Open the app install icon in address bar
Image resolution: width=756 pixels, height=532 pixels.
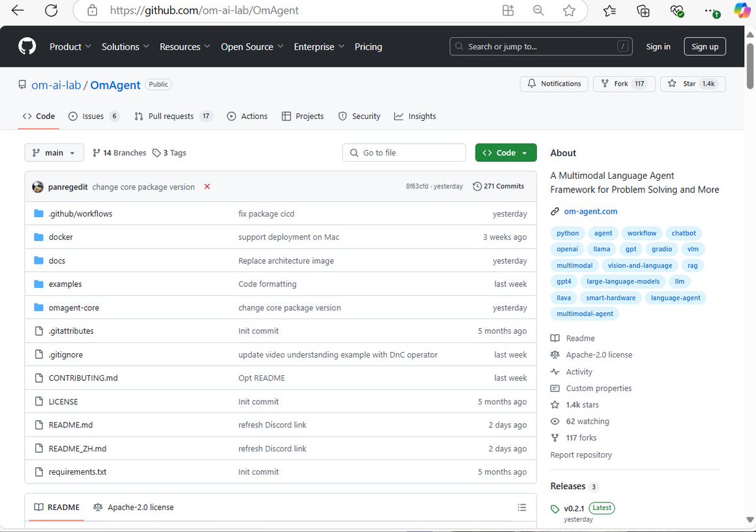click(508, 11)
